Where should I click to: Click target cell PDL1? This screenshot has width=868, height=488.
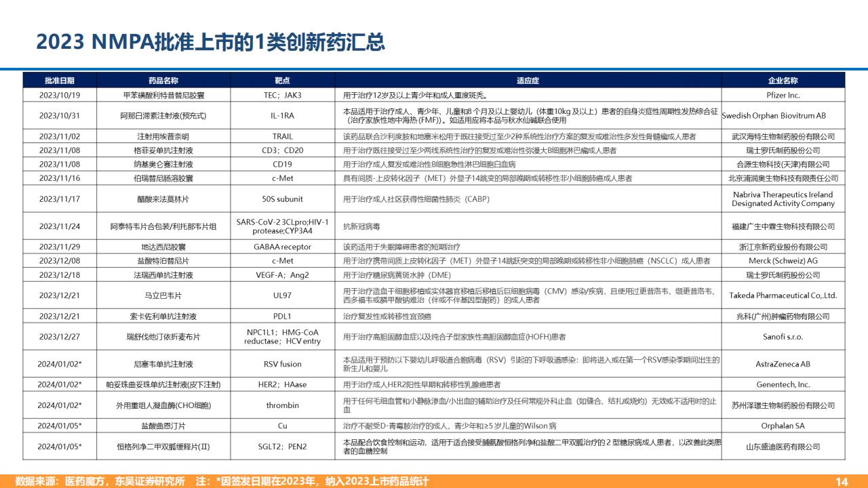[x=282, y=316]
